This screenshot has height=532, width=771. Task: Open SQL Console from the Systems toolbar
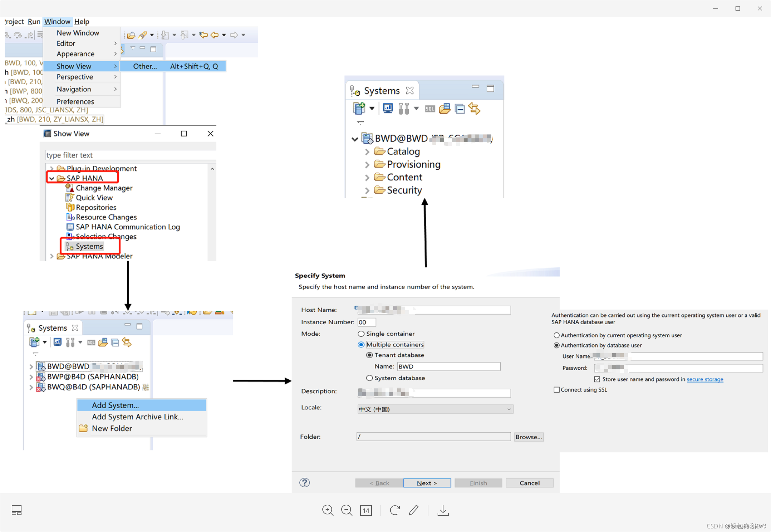(430, 108)
